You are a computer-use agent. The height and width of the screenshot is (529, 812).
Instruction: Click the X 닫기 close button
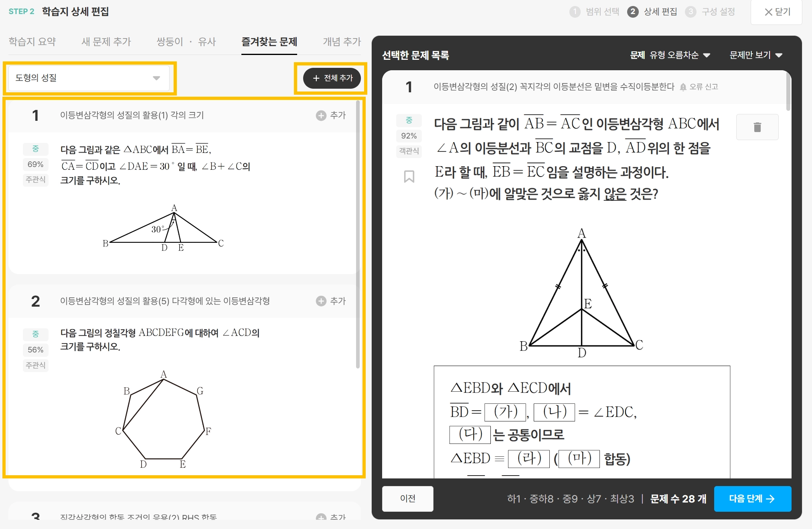click(777, 12)
